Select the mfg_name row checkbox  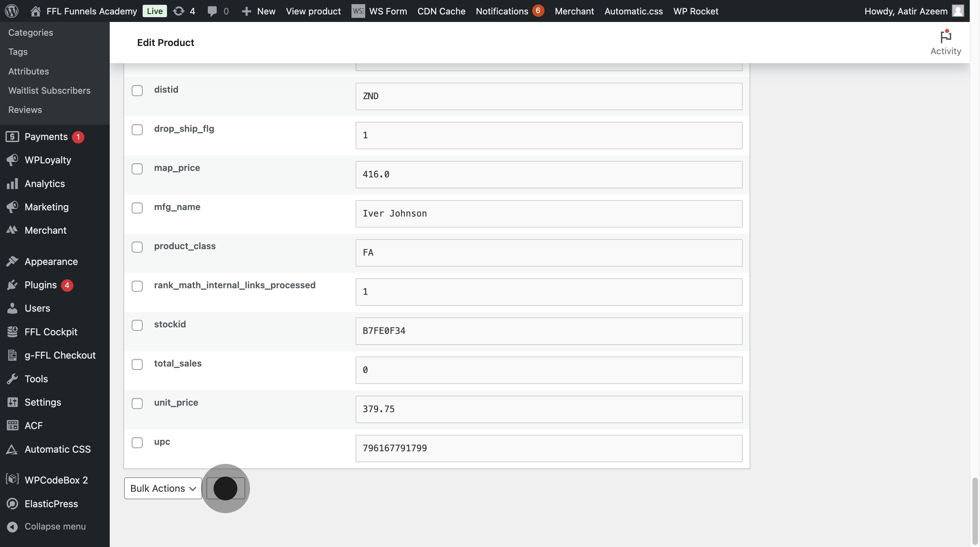click(x=137, y=208)
